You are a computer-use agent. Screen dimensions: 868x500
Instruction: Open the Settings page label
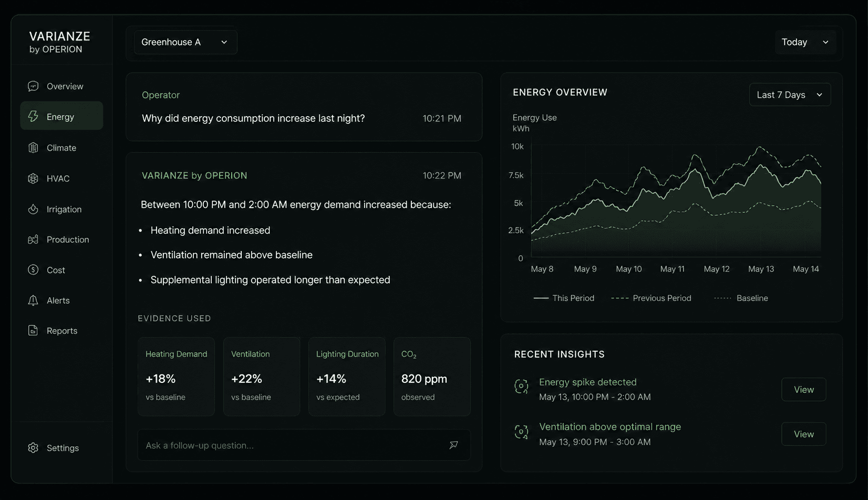(x=63, y=448)
